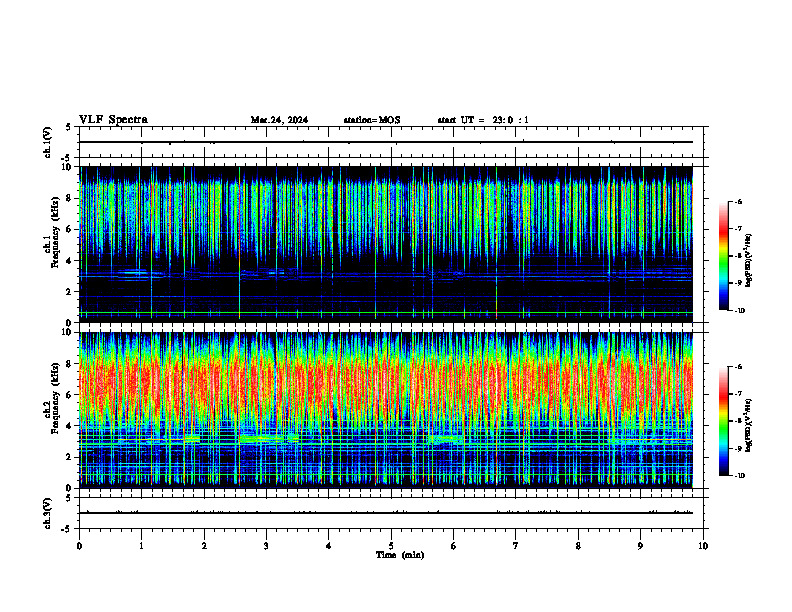Click time axis tick label "2"
The height and width of the screenshot is (612, 792).
(x=204, y=546)
